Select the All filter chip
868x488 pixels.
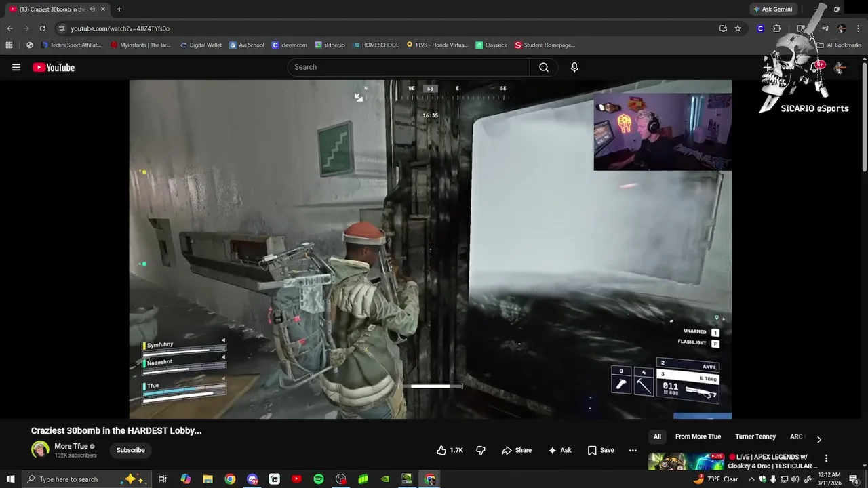click(x=657, y=436)
